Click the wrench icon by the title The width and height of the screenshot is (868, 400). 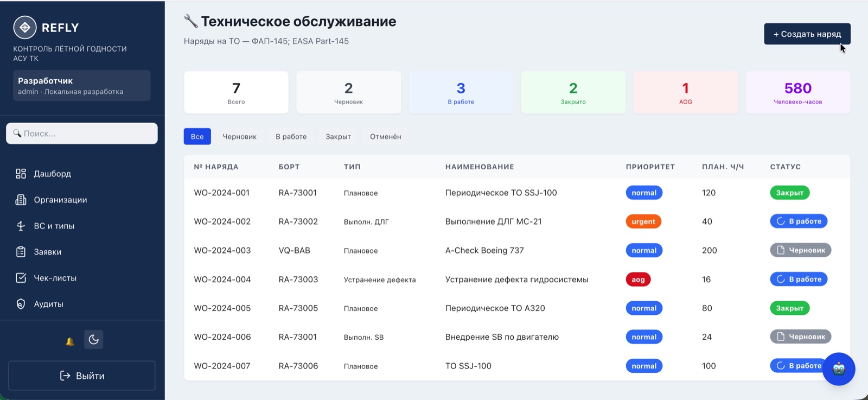tap(190, 21)
